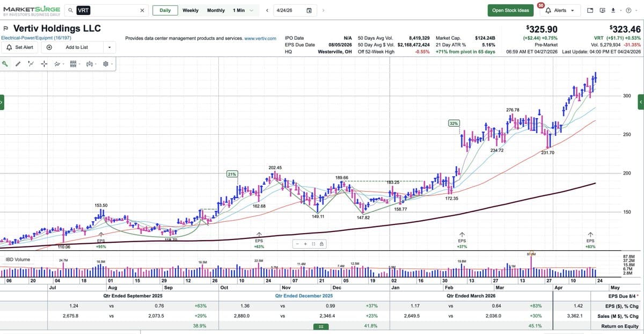Open the Electrical-Power/Equipmt industry group link
Viewport: 644px width, 334px height.
click(x=36, y=38)
